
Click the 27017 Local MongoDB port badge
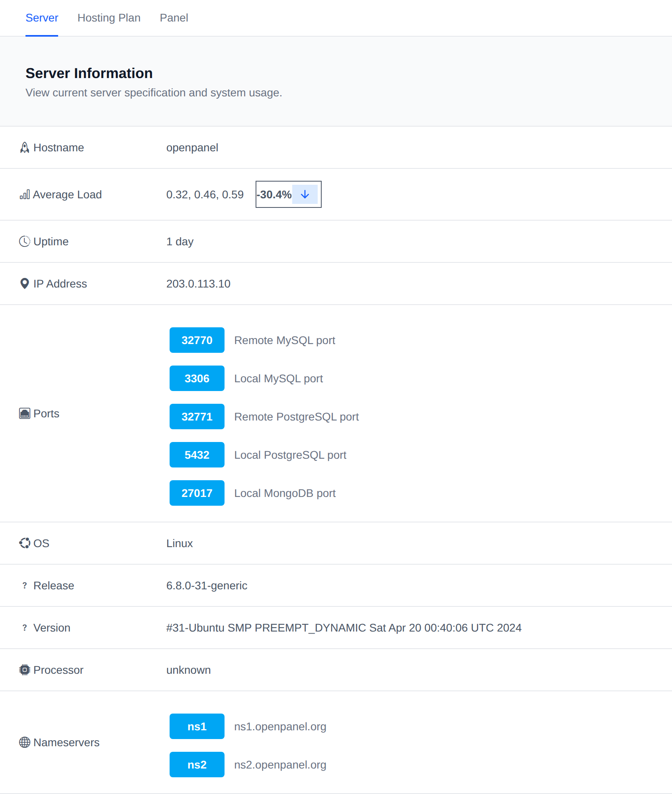(x=197, y=493)
